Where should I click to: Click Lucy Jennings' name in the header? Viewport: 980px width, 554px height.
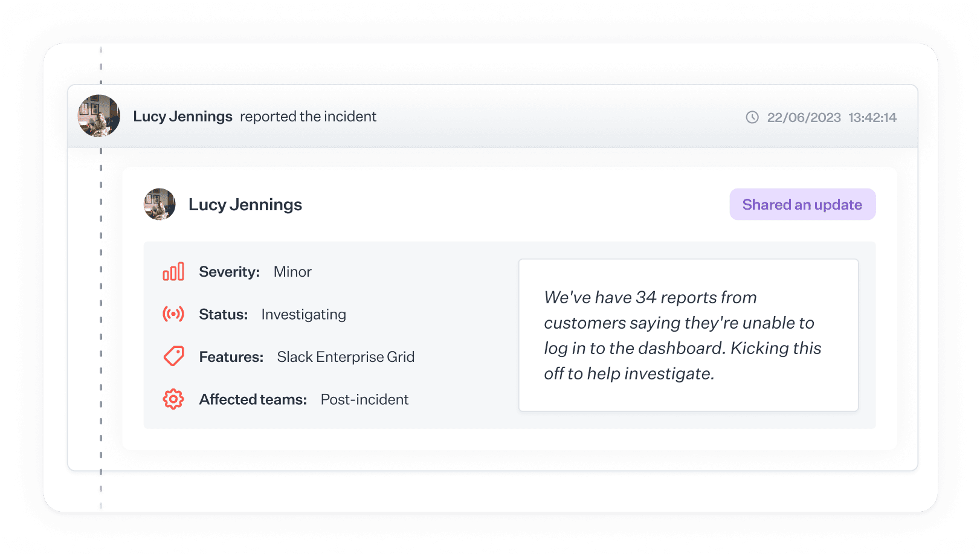pos(183,116)
